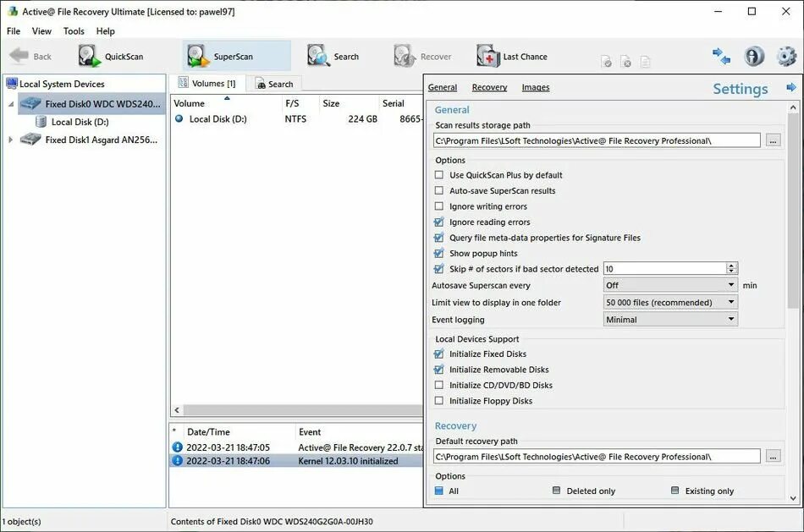
Task: Click the blue arrows refresh icon
Action: [x=721, y=56]
